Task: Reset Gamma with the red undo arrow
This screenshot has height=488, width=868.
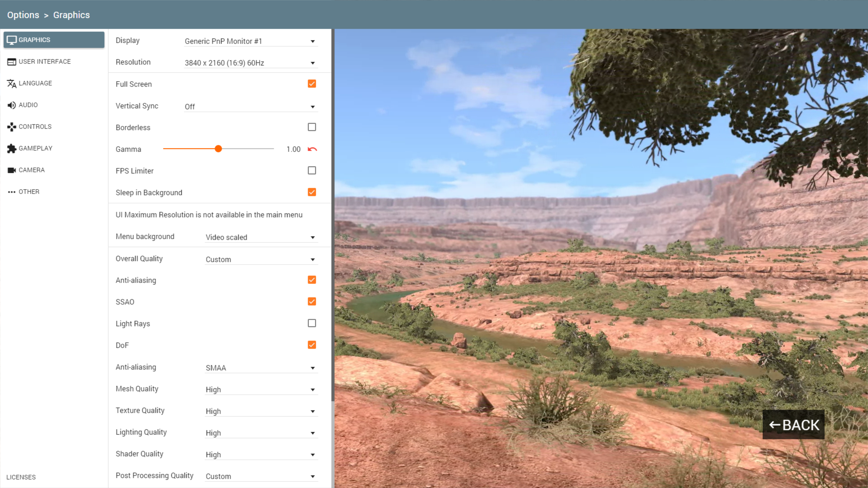Action: (312, 149)
